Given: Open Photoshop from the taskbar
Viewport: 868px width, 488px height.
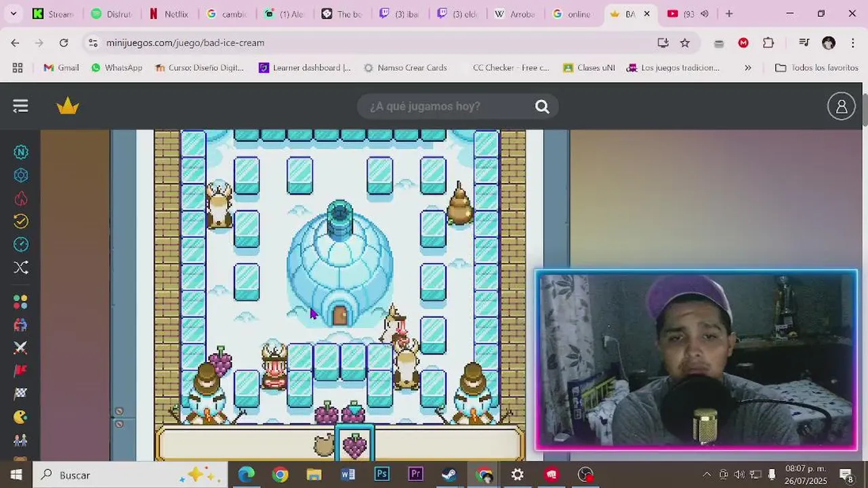Looking at the screenshot, I should coord(381,475).
